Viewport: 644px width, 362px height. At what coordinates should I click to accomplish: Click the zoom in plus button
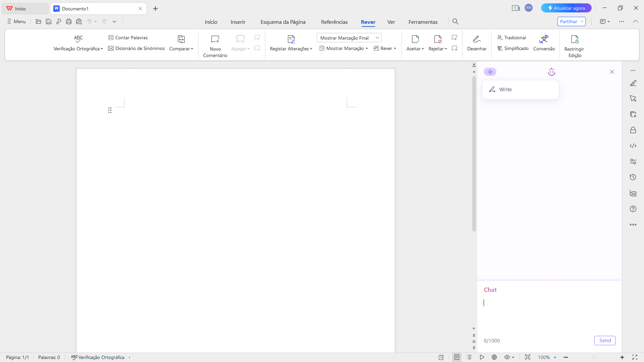(x=622, y=357)
